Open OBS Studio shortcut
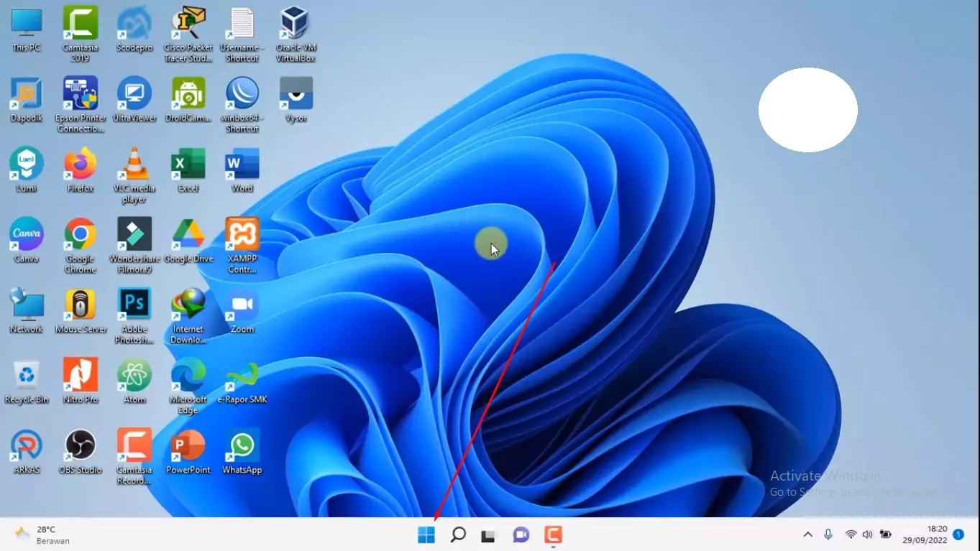 click(x=81, y=453)
